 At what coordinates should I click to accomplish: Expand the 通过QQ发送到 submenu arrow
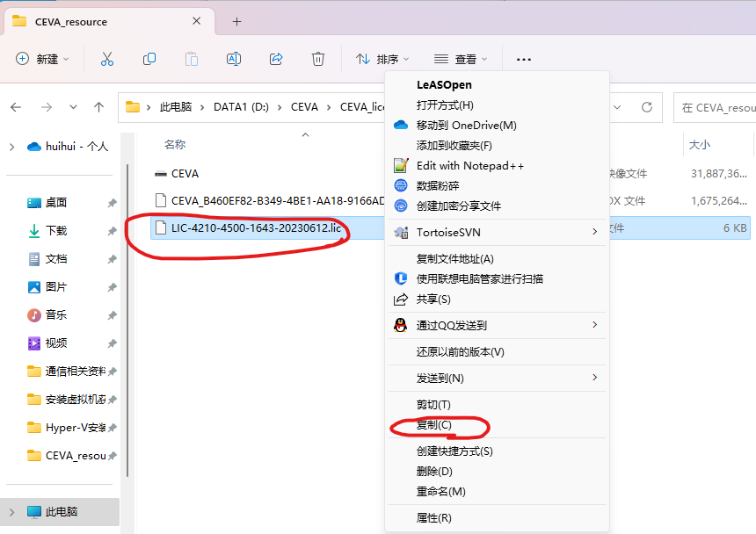(x=595, y=325)
